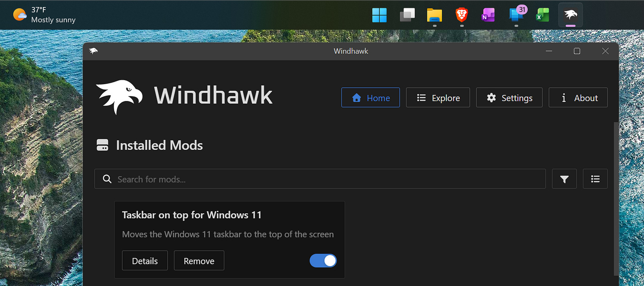
Task: Disable the Taskbar on top for Windows 11 mod
Action: pyautogui.click(x=323, y=260)
